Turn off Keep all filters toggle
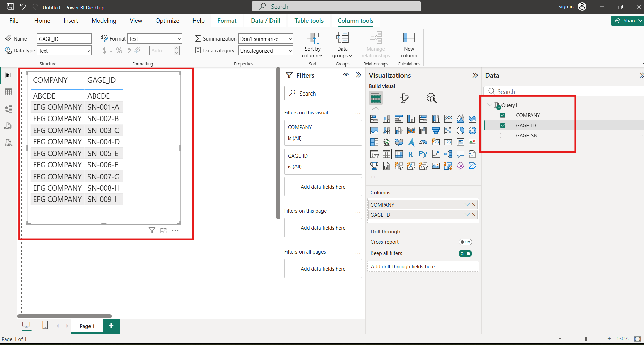 465,254
